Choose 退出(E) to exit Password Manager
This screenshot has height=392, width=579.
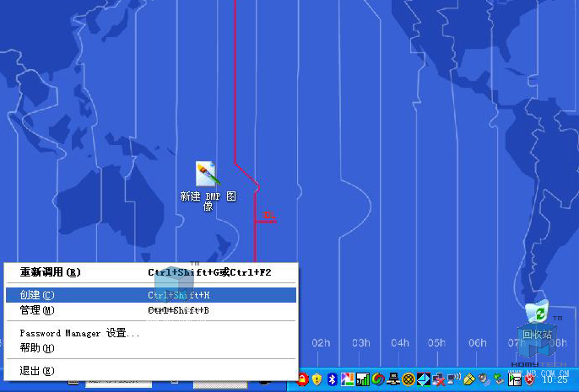click(x=37, y=370)
